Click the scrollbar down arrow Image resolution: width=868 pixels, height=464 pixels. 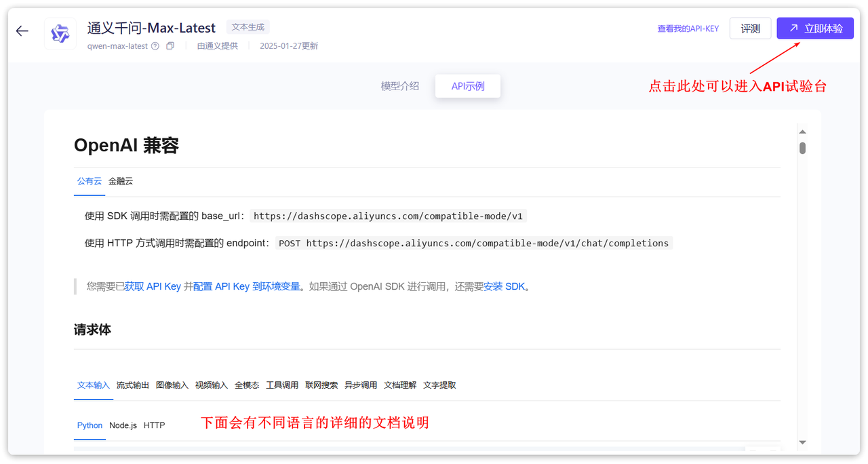click(x=802, y=442)
